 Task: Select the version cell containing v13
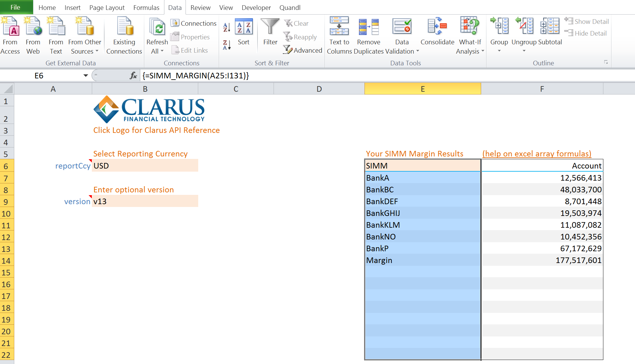[145, 201]
